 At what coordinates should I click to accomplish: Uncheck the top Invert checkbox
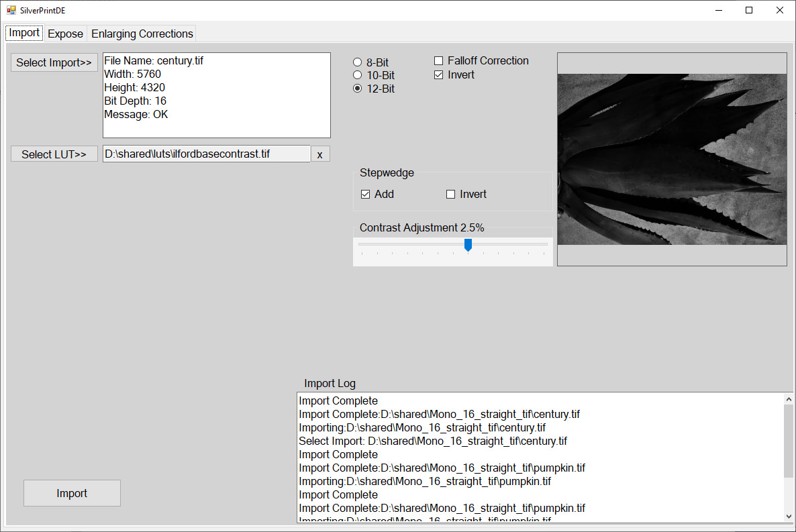pos(439,75)
